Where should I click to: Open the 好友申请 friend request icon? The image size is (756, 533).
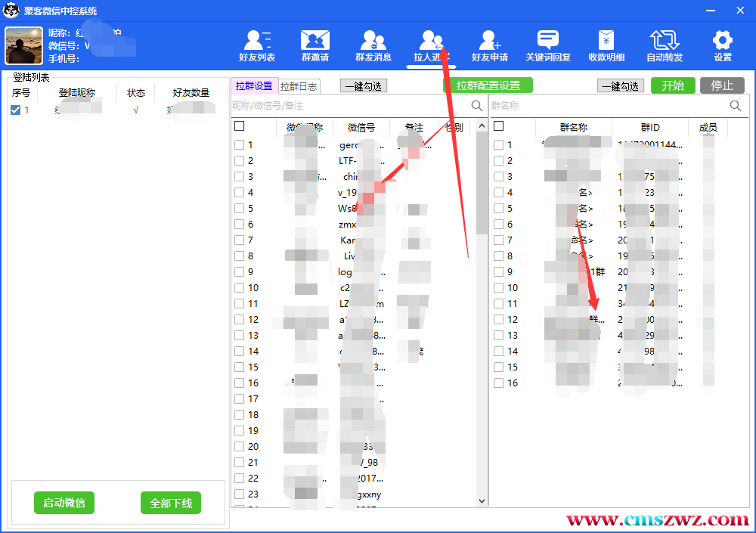(490, 45)
